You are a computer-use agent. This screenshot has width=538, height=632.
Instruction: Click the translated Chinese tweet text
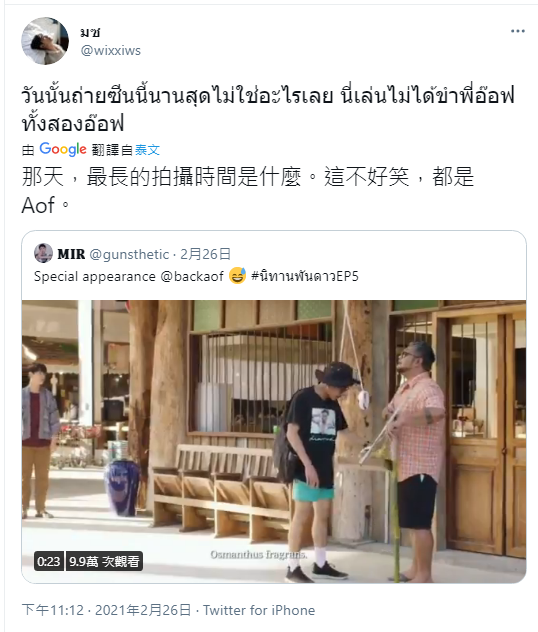[x=248, y=190]
